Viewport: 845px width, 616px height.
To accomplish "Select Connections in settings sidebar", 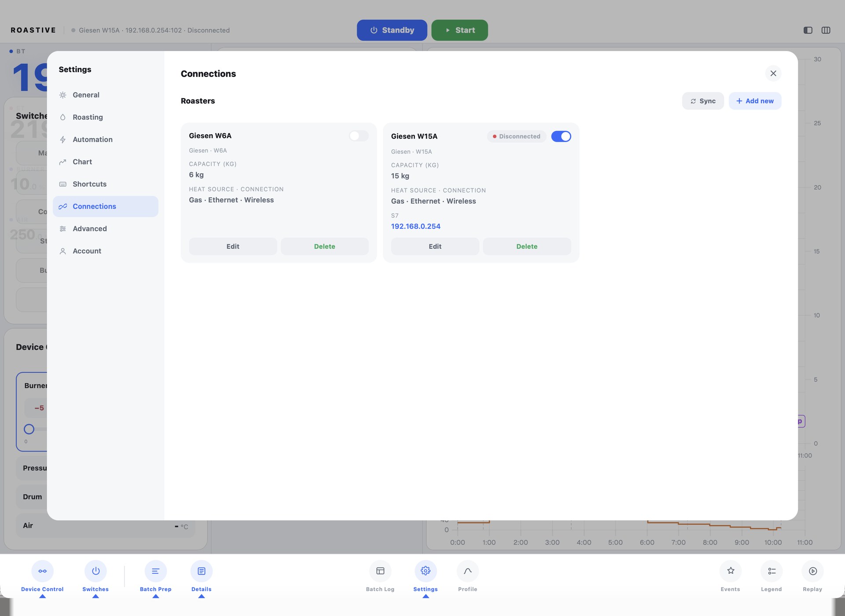I will (105, 206).
